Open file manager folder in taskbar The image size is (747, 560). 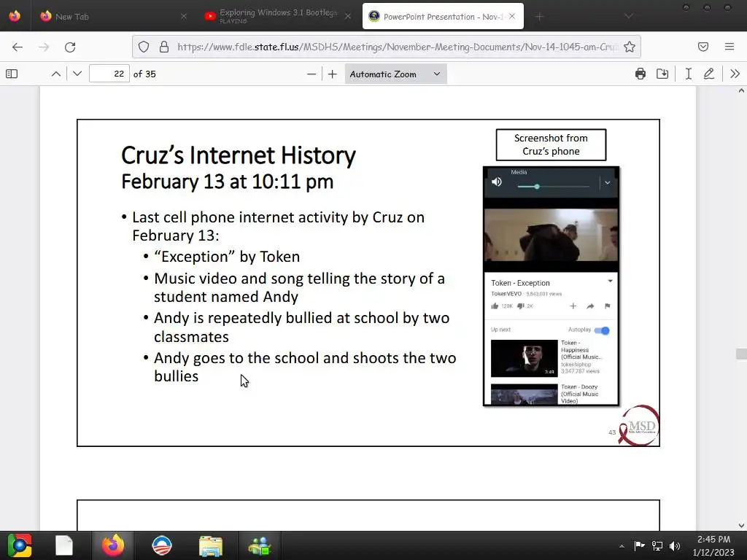coord(211,546)
